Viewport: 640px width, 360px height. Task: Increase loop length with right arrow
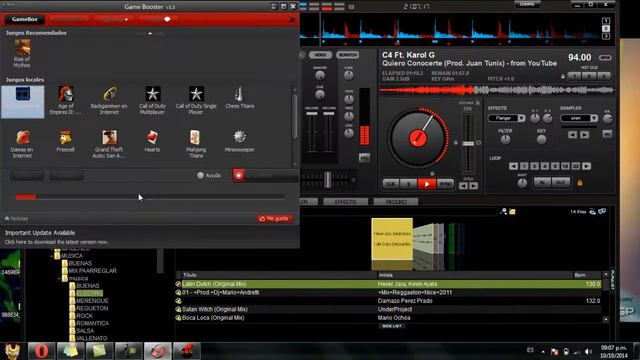tap(587, 166)
